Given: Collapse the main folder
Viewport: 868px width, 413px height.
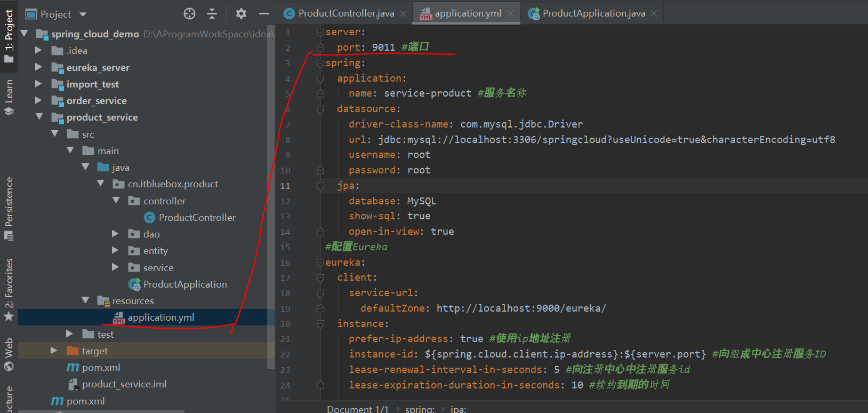Looking at the screenshot, I should pyautogui.click(x=70, y=150).
